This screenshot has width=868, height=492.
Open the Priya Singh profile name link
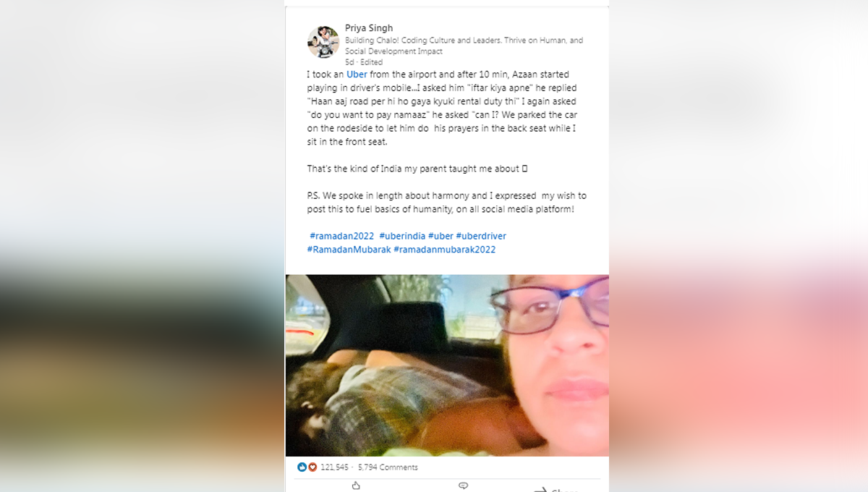[369, 28]
